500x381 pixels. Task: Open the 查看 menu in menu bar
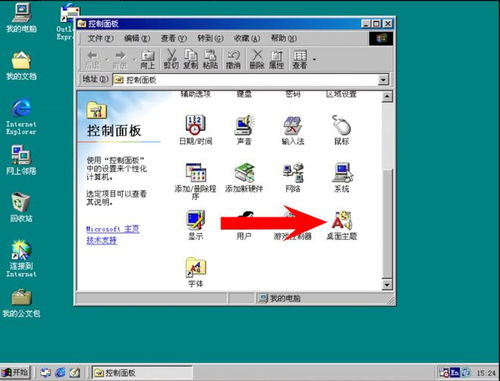tap(174, 38)
